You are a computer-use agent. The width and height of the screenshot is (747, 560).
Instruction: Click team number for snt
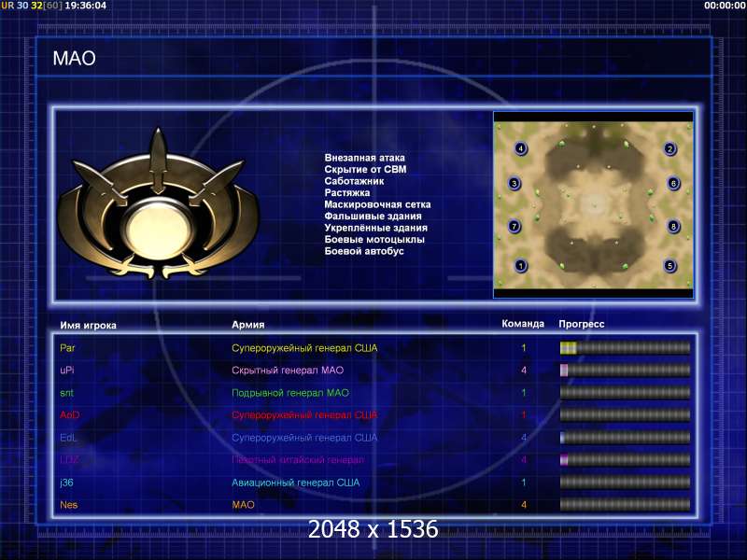(524, 393)
